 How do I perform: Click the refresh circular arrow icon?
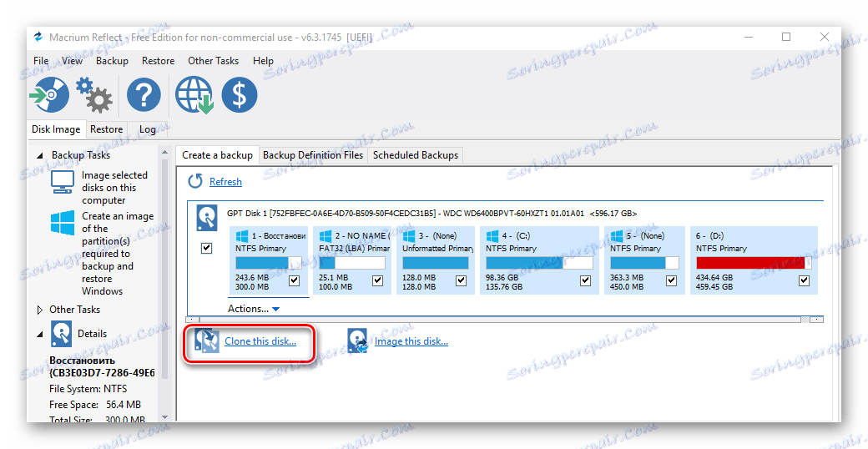(194, 181)
